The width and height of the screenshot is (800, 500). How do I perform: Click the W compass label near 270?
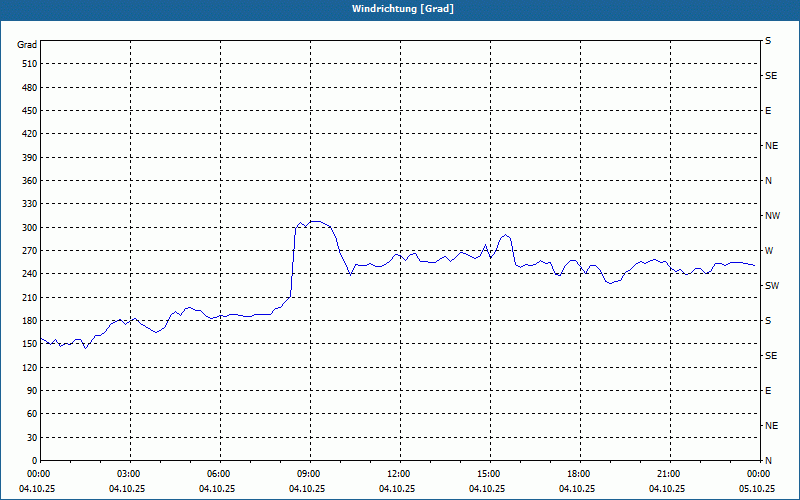769,251
